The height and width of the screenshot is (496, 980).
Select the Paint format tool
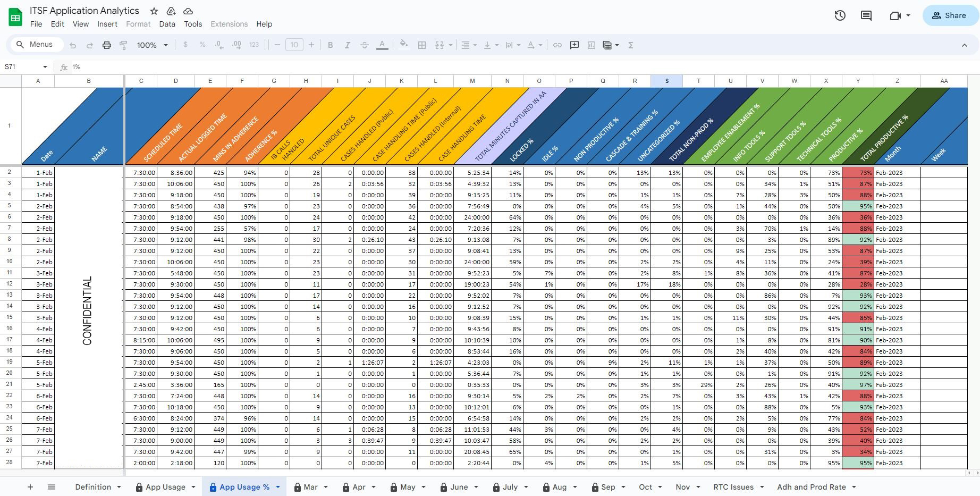tap(124, 45)
